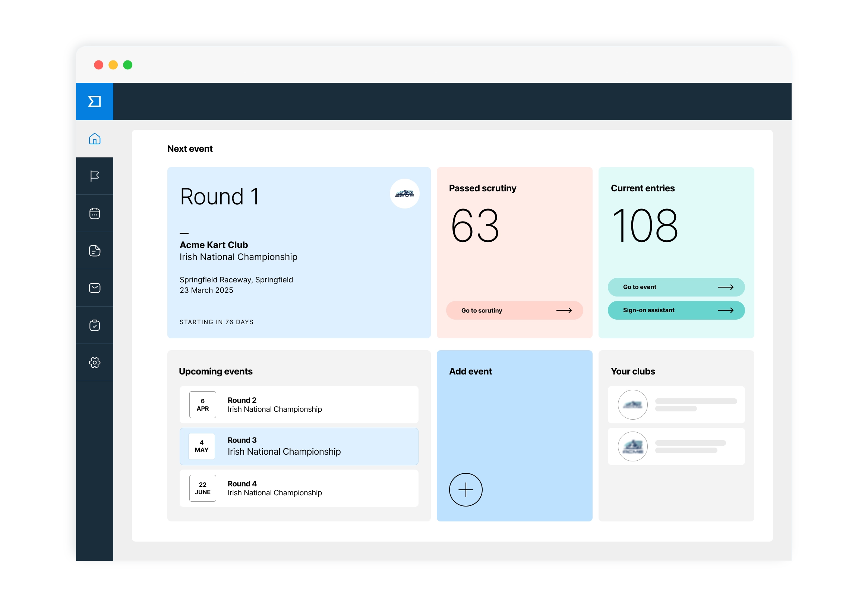Image resolution: width=868 pixels, height=602 pixels.
Task: Click the green traffic light dot
Action: pos(128,65)
